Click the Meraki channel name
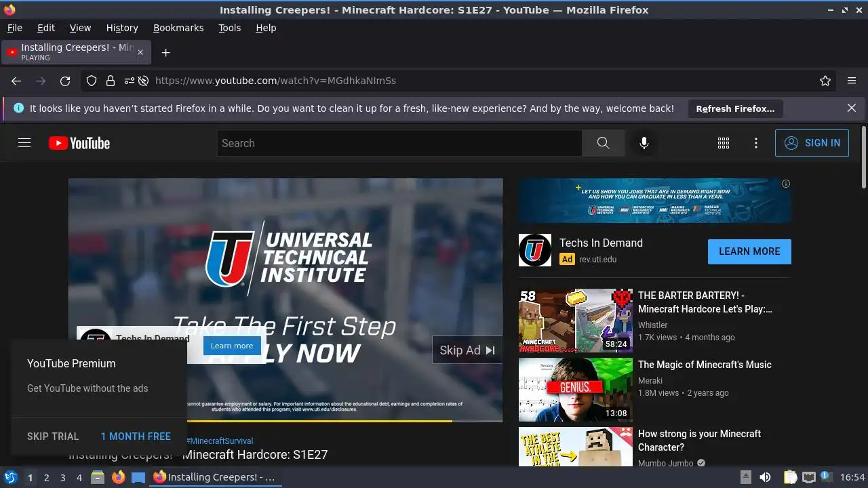Image resolution: width=868 pixels, height=488 pixels. tap(650, 381)
